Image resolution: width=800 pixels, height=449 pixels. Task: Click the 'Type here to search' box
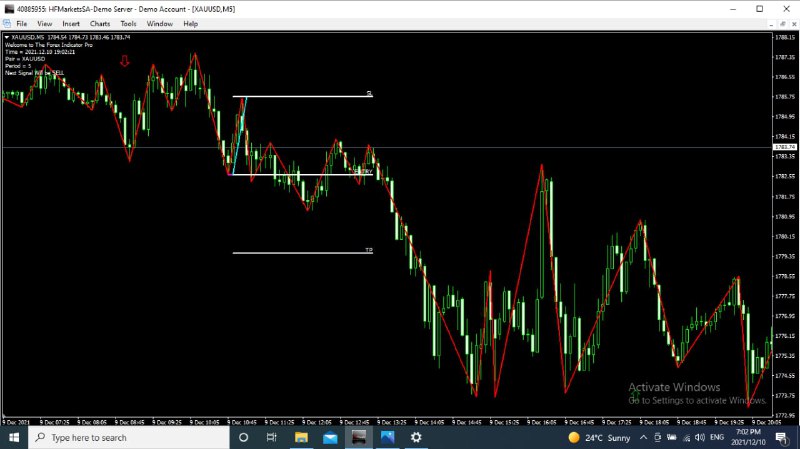pos(129,437)
